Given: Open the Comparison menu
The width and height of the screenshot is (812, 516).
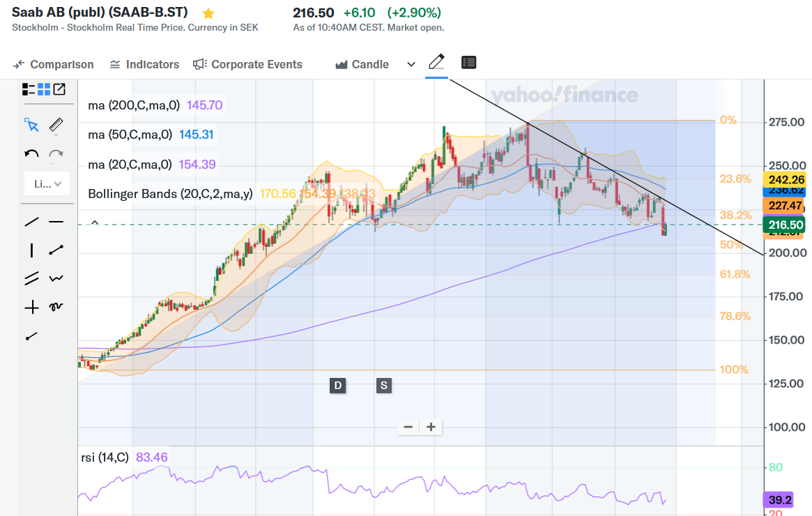Looking at the screenshot, I should (x=54, y=64).
